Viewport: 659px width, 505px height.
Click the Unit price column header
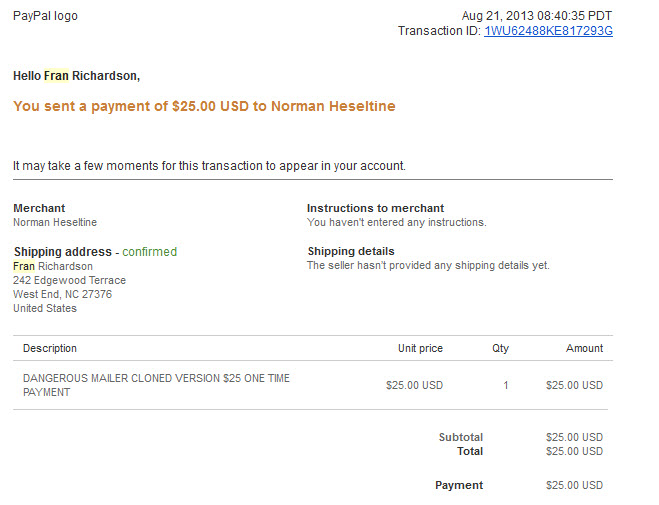tap(420, 348)
